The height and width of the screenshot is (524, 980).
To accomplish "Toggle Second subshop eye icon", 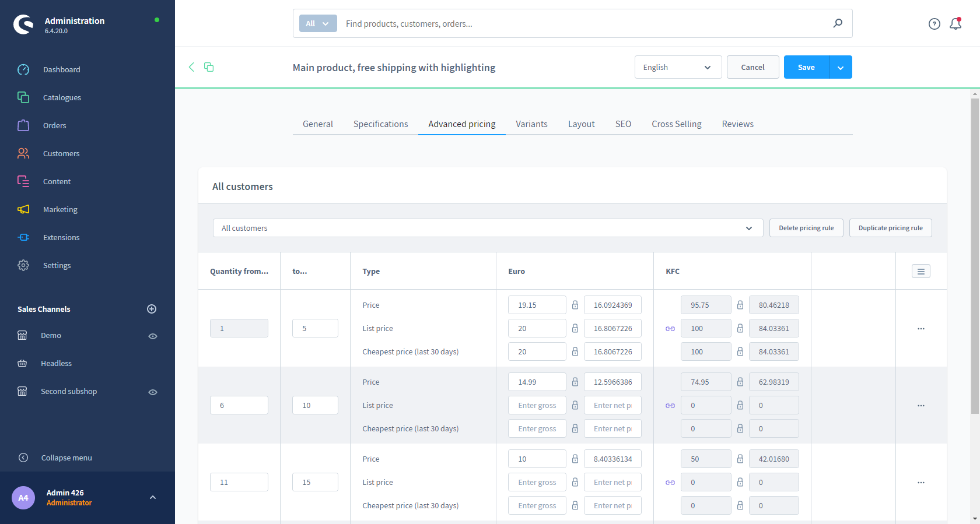I will pyautogui.click(x=153, y=392).
